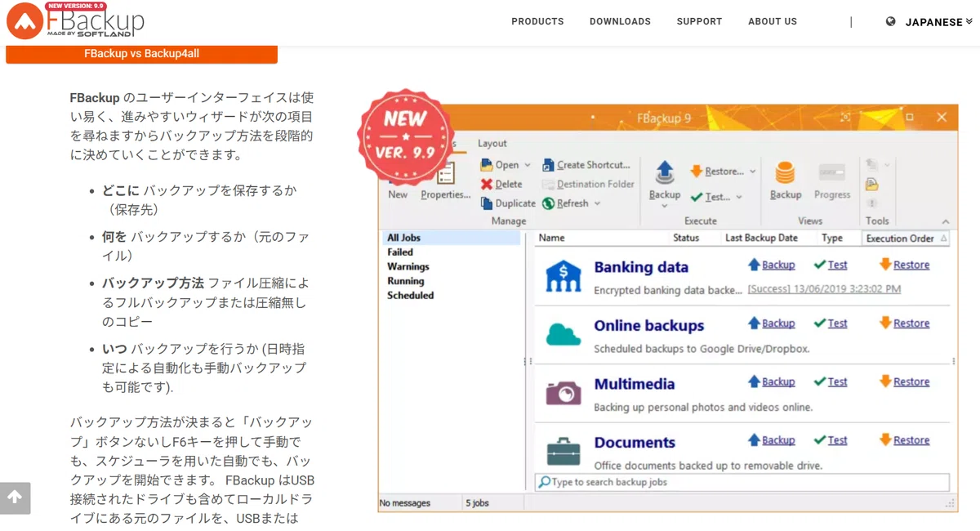Open the PRODUCTS menu
Screen dimensions: 980x531
click(537, 22)
